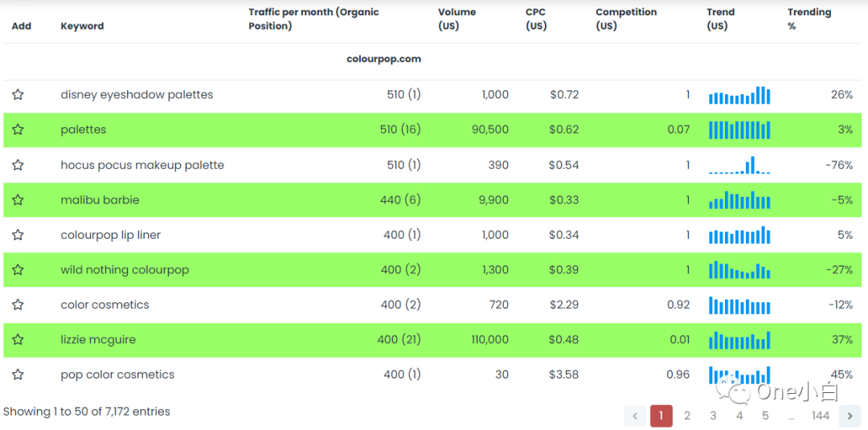Click the 9,900 volume value

[x=493, y=200]
